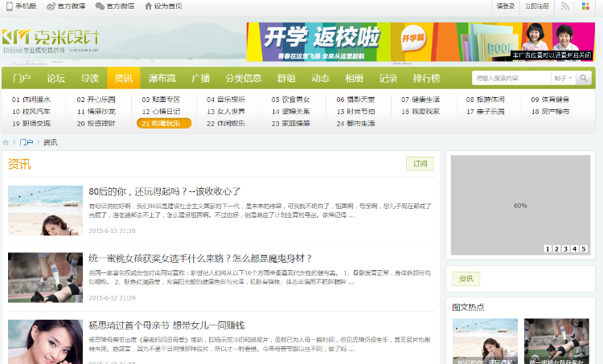The image size is (603, 364).
Task: Switch slideshow to slide 3
Action: click(x=565, y=248)
